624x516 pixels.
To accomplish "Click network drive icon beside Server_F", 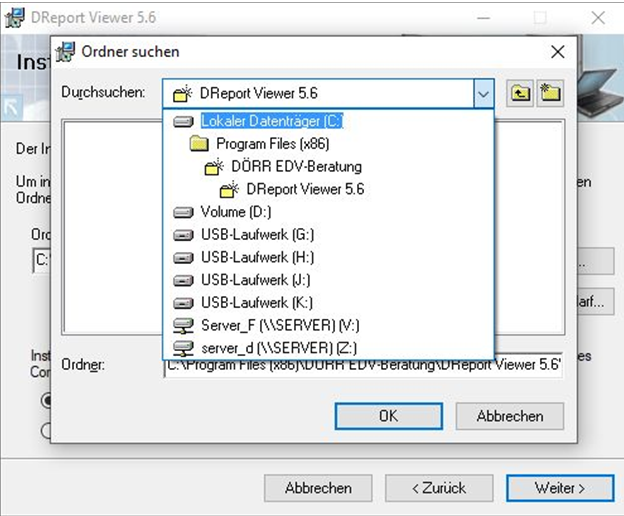I will [x=183, y=325].
